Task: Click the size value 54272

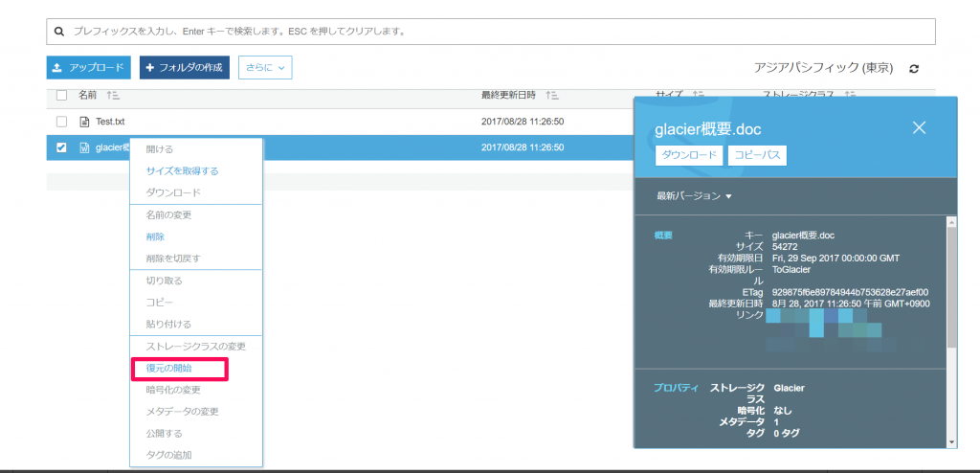Action: click(x=785, y=246)
